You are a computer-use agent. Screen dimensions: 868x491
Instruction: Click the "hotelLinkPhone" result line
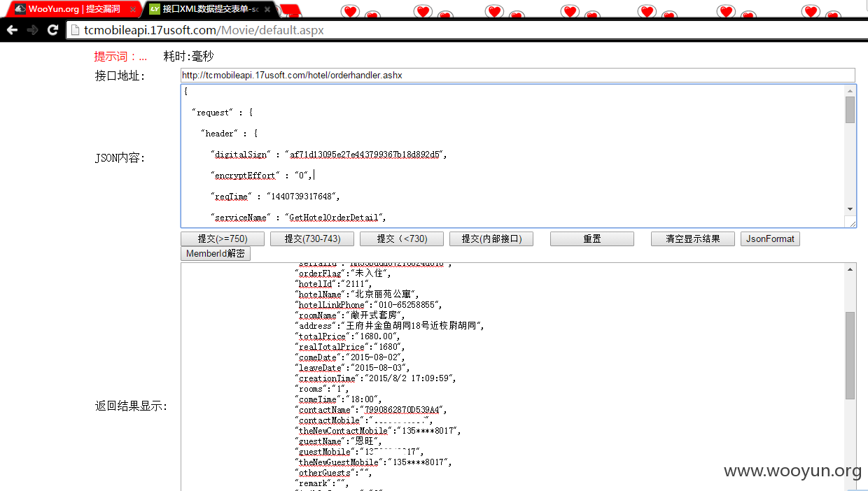tap(368, 305)
